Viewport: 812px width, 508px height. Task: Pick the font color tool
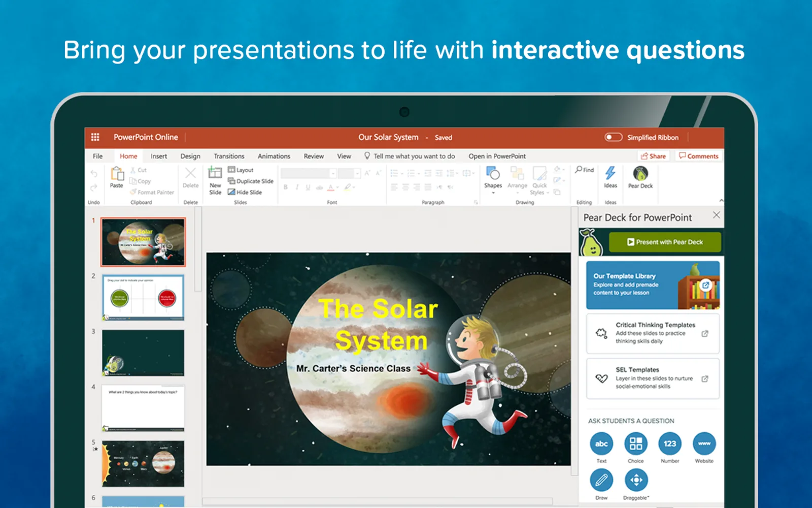pyautogui.click(x=331, y=187)
